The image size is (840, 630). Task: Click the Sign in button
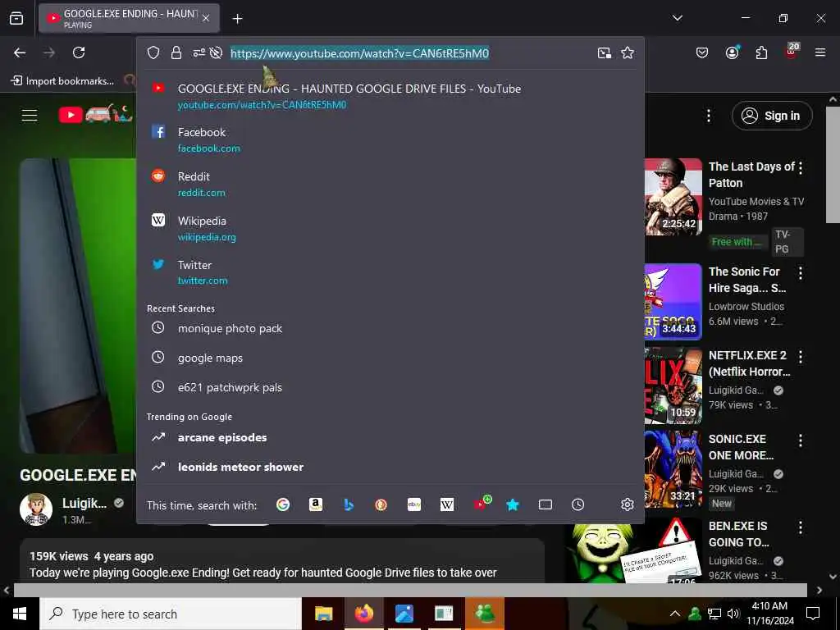[772, 116]
